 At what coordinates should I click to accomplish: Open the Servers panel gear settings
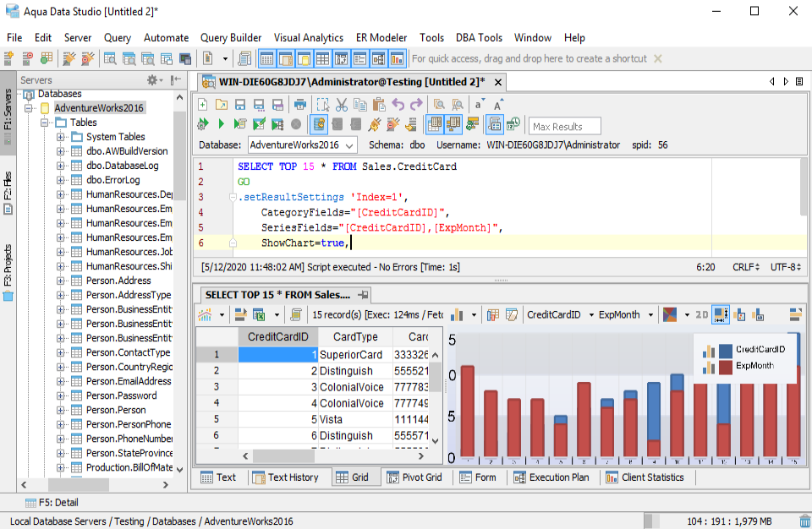click(x=153, y=79)
